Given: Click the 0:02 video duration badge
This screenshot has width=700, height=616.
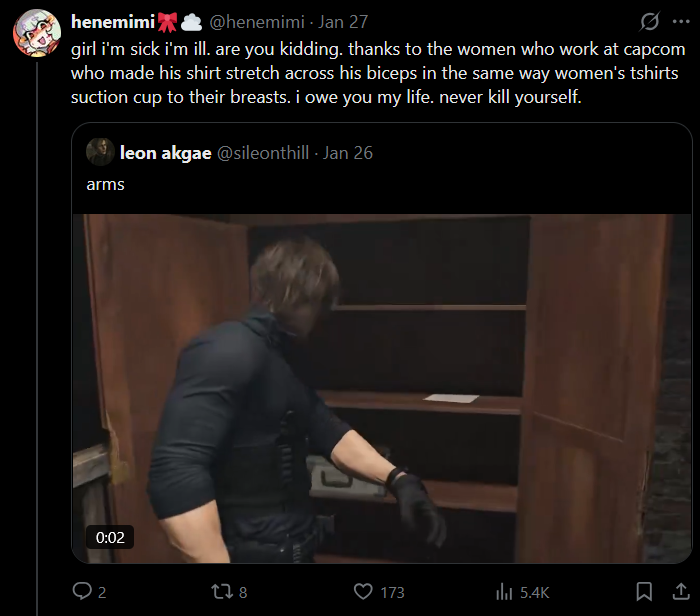Looking at the screenshot, I should pos(110,537).
